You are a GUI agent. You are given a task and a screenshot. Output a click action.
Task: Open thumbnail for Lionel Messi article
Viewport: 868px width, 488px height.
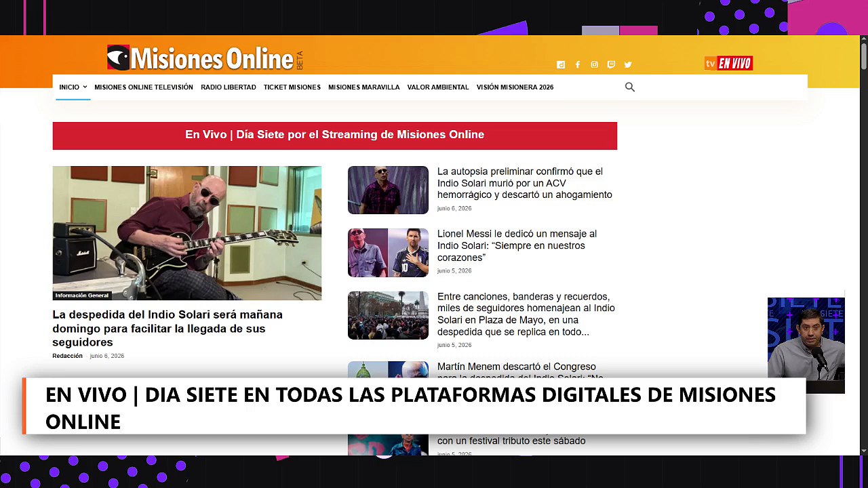(388, 253)
